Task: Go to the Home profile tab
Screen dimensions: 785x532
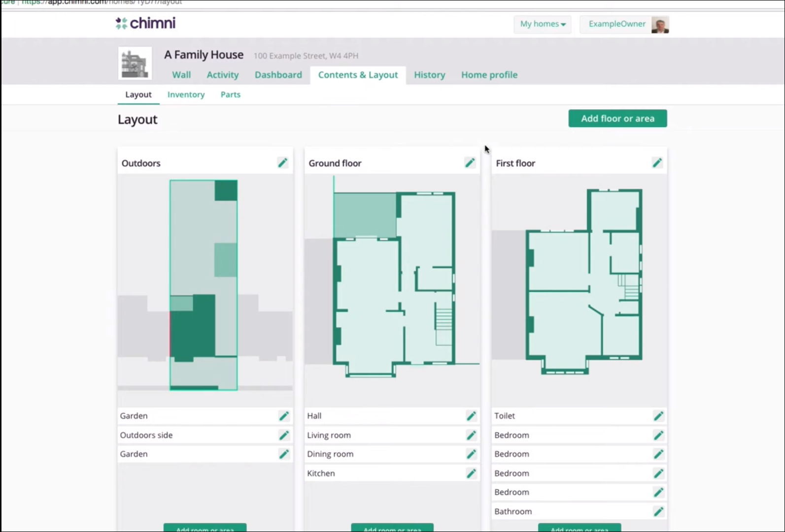Action: pos(489,75)
